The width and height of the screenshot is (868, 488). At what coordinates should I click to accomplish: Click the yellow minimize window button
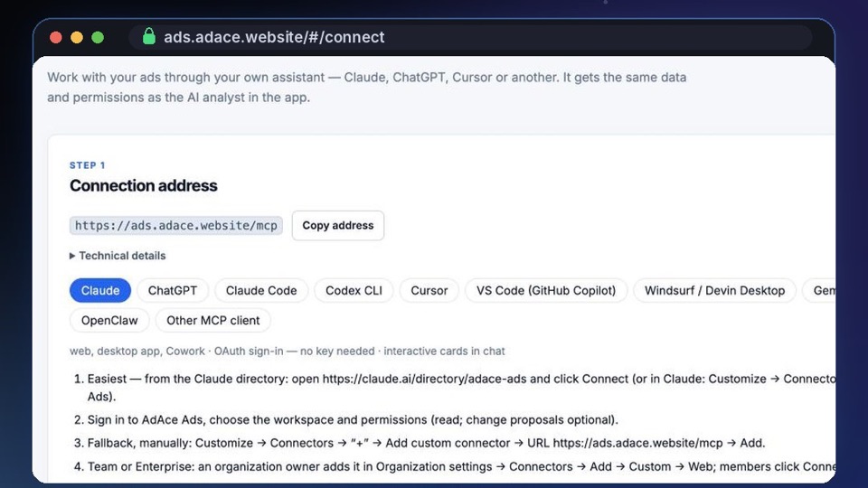[76, 37]
